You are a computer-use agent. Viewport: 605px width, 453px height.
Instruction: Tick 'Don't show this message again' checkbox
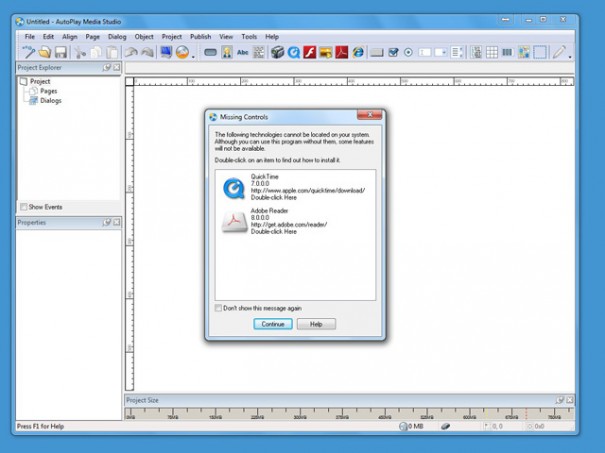(x=218, y=308)
